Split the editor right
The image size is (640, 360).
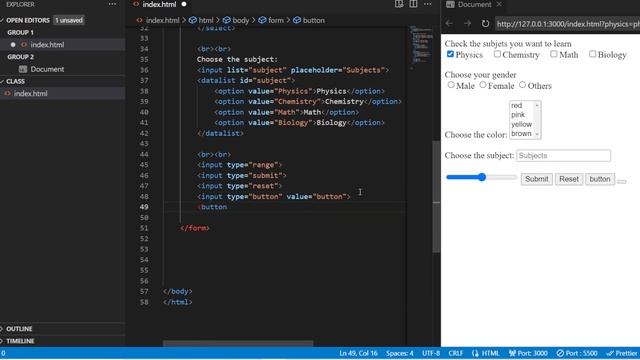pos(413,4)
